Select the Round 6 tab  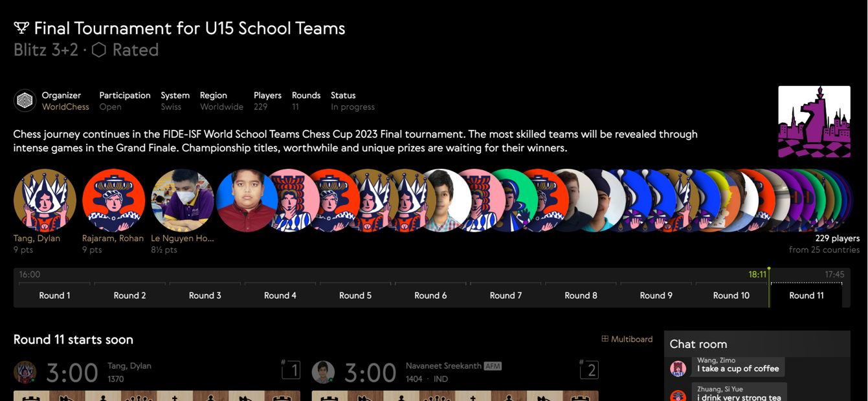point(430,295)
